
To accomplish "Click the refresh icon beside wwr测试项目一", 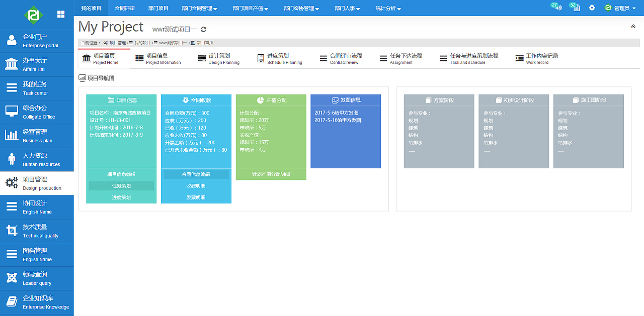I will click(203, 29).
